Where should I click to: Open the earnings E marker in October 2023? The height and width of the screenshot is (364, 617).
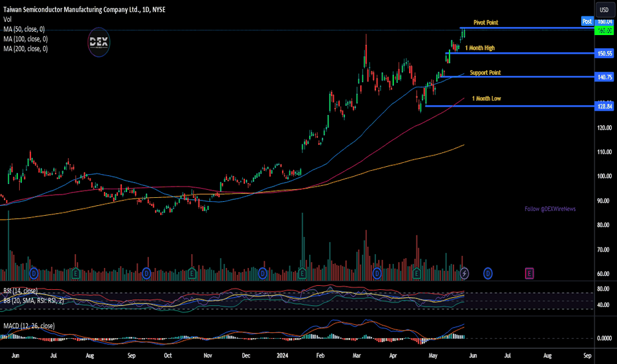pyautogui.click(x=191, y=273)
